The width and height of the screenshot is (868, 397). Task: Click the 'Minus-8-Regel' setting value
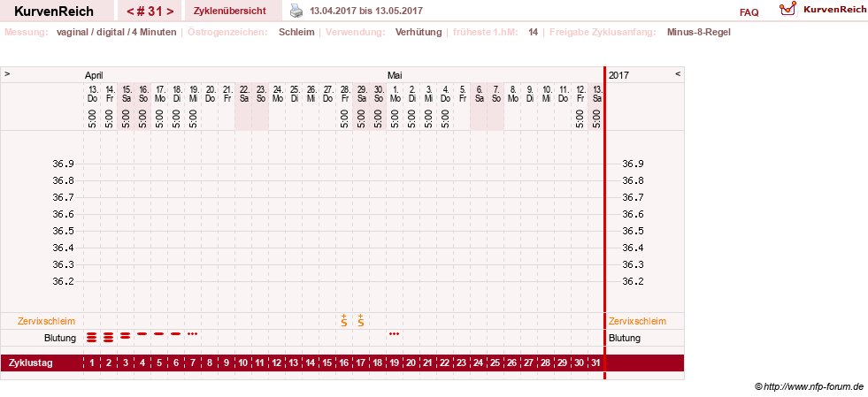(699, 32)
